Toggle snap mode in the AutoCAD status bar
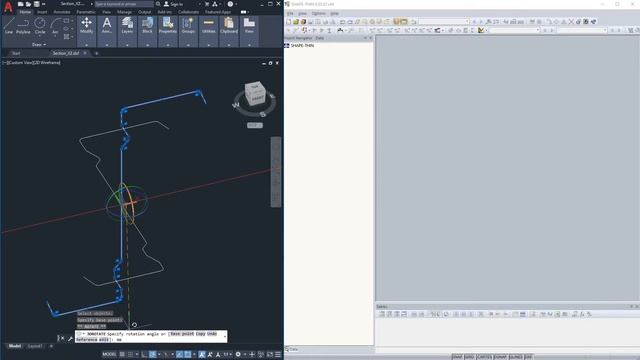 131,354
